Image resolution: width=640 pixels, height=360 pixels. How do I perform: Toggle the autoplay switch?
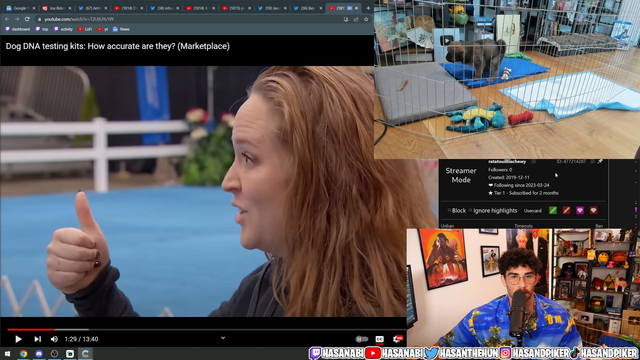[362, 339]
